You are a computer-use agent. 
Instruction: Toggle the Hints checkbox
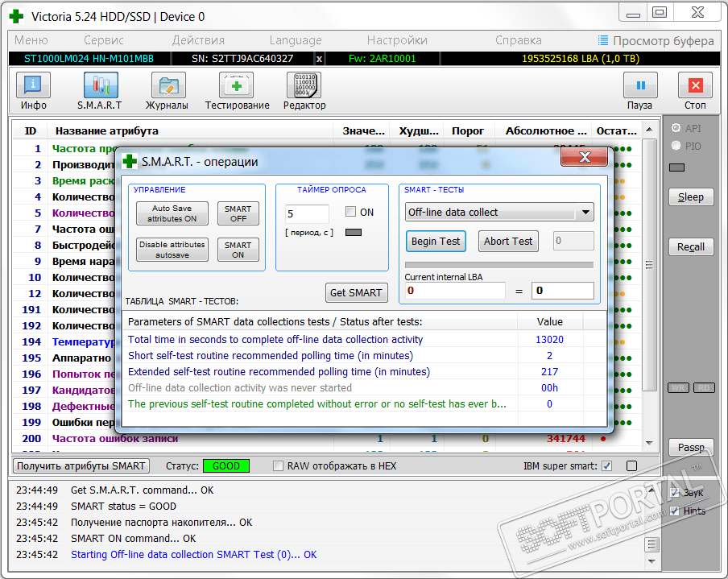click(x=675, y=511)
